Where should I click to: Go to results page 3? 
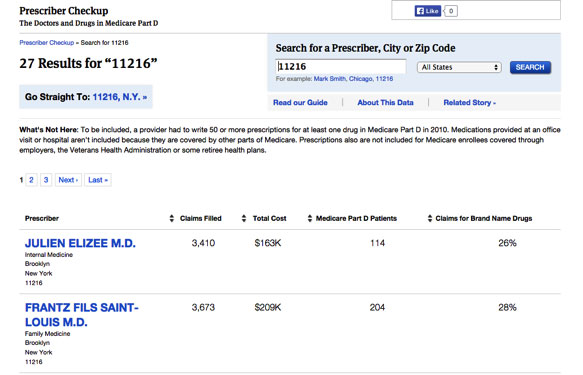tap(46, 180)
